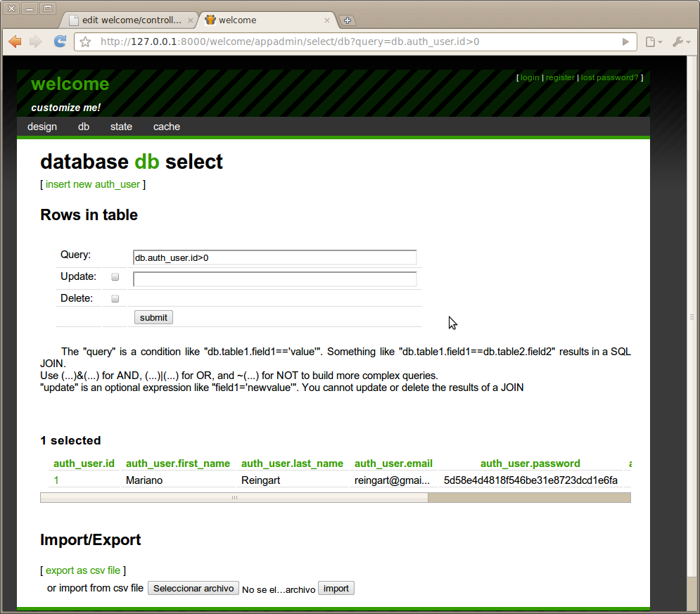Sort by 'auth_user.email' column header
700x614 pixels.
click(393, 463)
